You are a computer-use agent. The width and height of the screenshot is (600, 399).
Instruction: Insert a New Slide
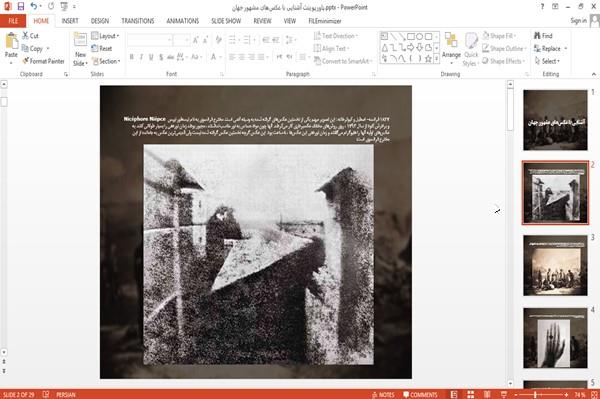click(80, 50)
